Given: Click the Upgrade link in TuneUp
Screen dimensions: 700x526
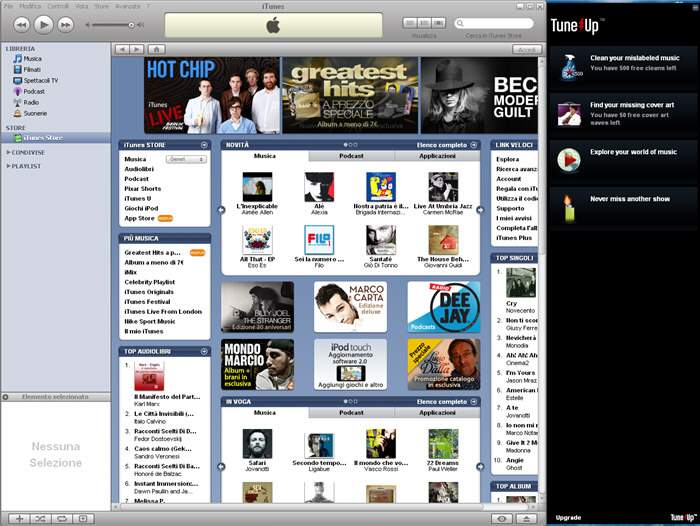Looking at the screenshot, I should [x=568, y=518].
